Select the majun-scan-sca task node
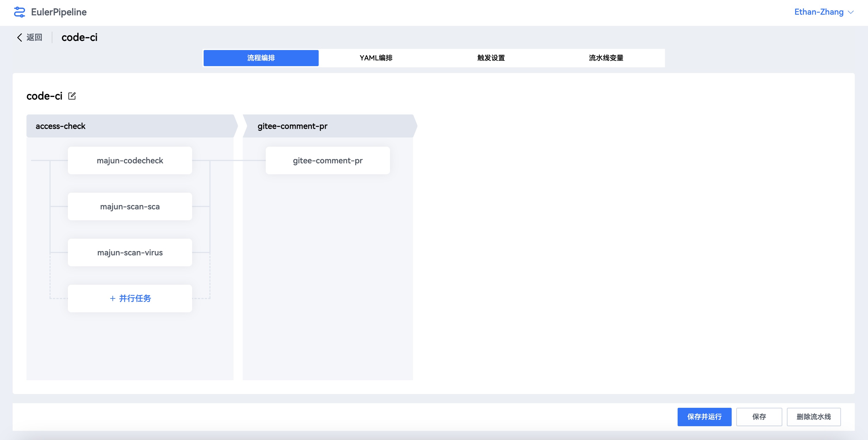 (x=130, y=206)
